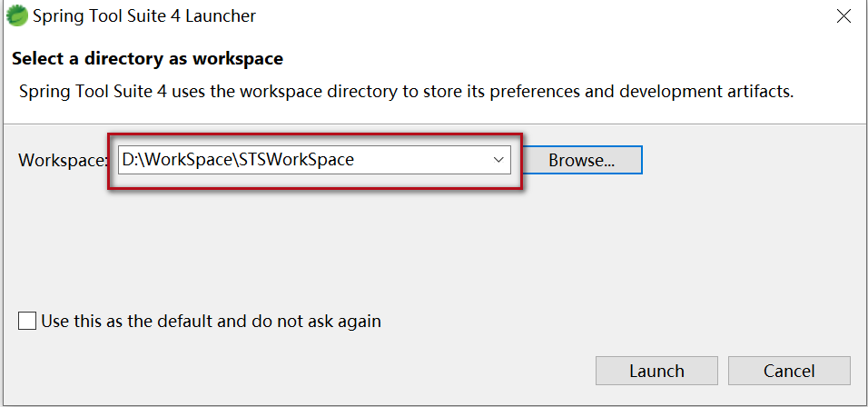Screen dimensions: 868x407
Task: Cancel the workspace launcher dialog
Action: 788,371
